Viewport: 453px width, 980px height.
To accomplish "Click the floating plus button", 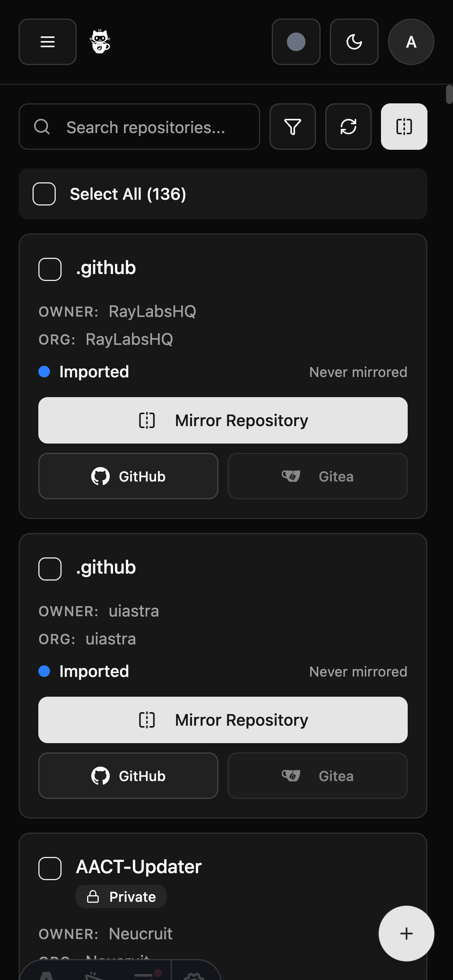I will pyautogui.click(x=406, y=934).
